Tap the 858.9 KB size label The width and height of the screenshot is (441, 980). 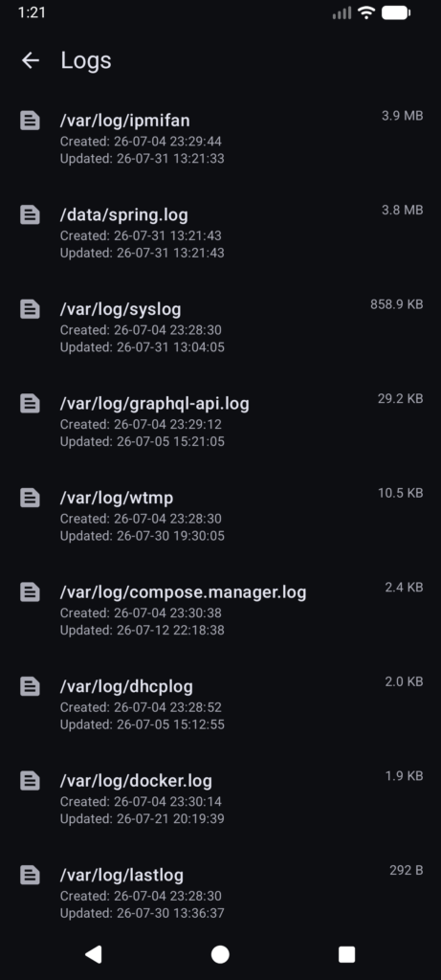pos(397,304)
